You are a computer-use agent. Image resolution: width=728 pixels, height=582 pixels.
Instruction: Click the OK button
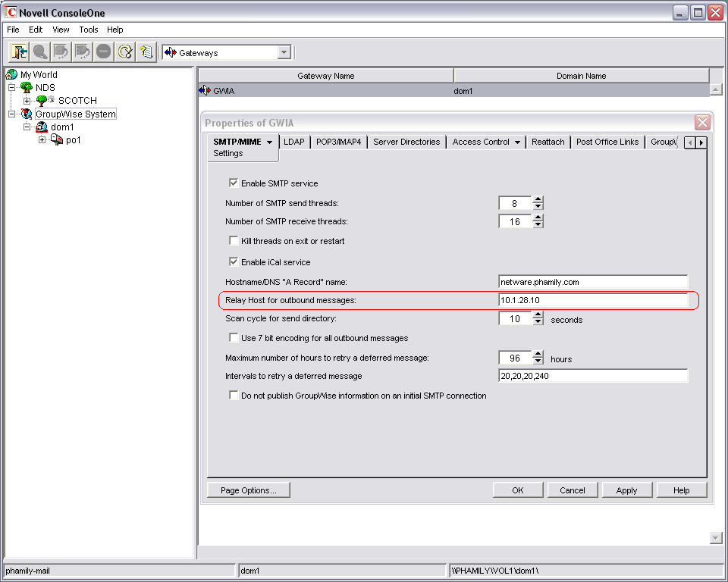coord(518,490)
